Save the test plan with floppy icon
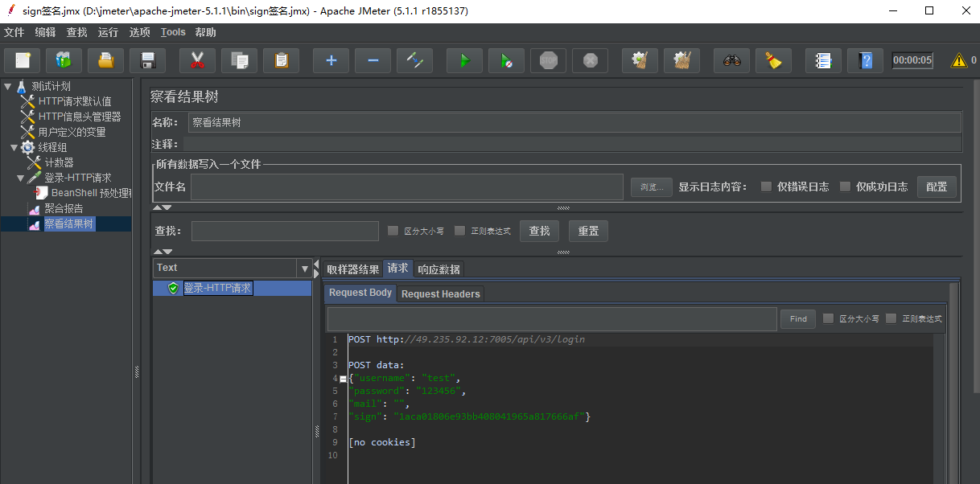This screenshot has width=980, height=484. coord(147,60)
